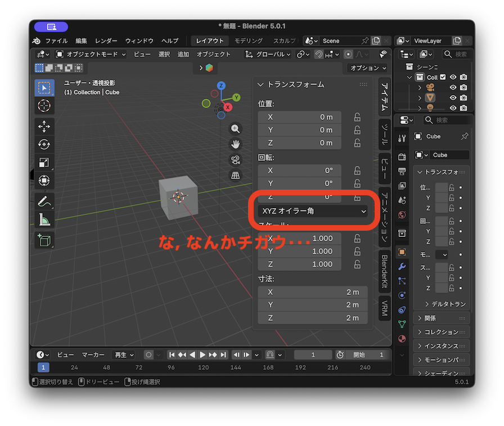
Task: Click the current frame marker 1
Action: (x=43, y=367)
